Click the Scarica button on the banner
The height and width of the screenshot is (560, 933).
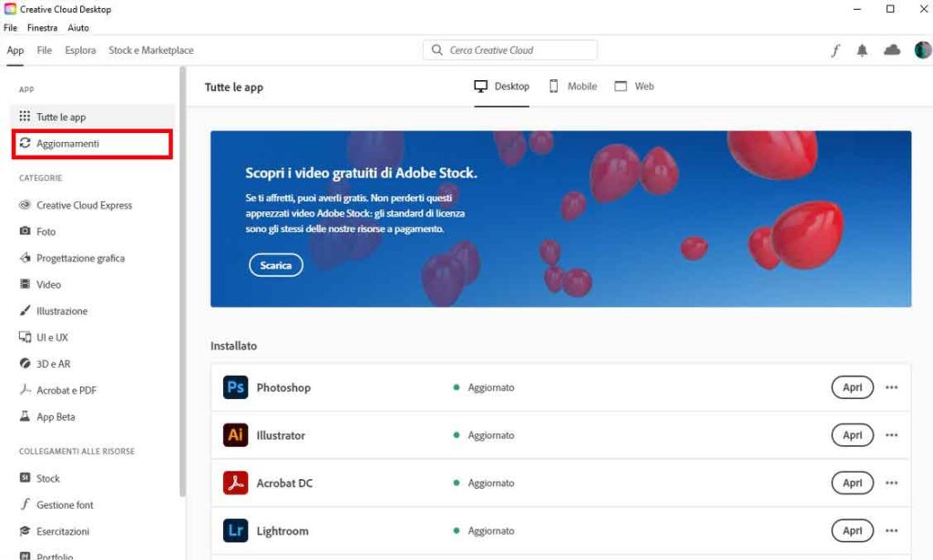pyautogui.click(x=276, y=265)
